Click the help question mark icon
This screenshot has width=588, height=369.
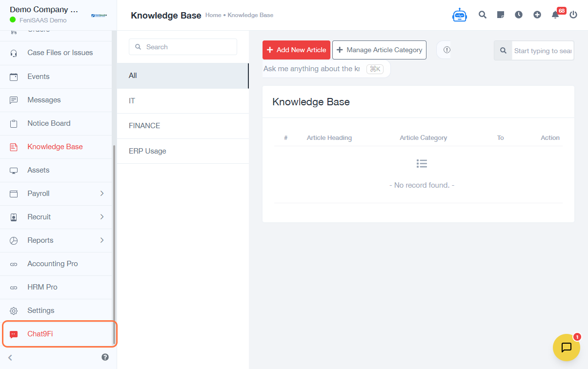105,357
